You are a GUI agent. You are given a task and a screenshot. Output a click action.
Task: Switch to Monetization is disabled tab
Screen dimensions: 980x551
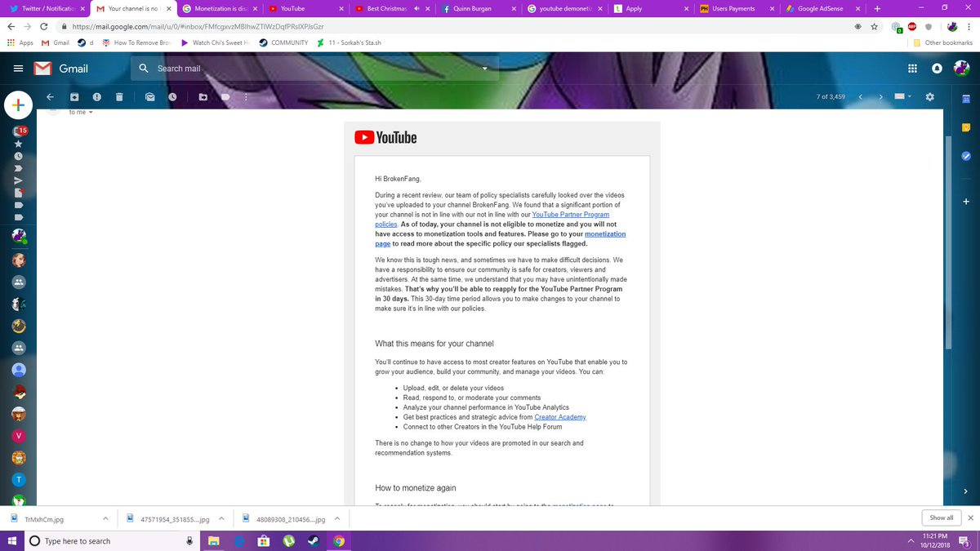(x=220, y=8)
